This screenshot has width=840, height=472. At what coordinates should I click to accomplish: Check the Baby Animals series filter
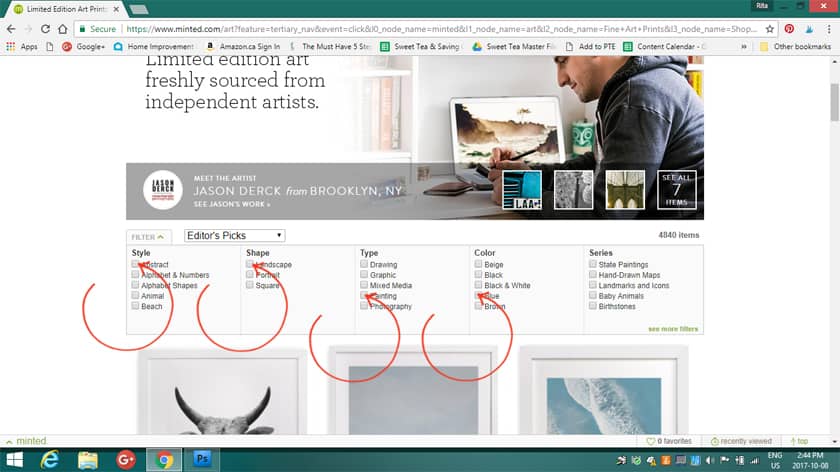(592, 295)
